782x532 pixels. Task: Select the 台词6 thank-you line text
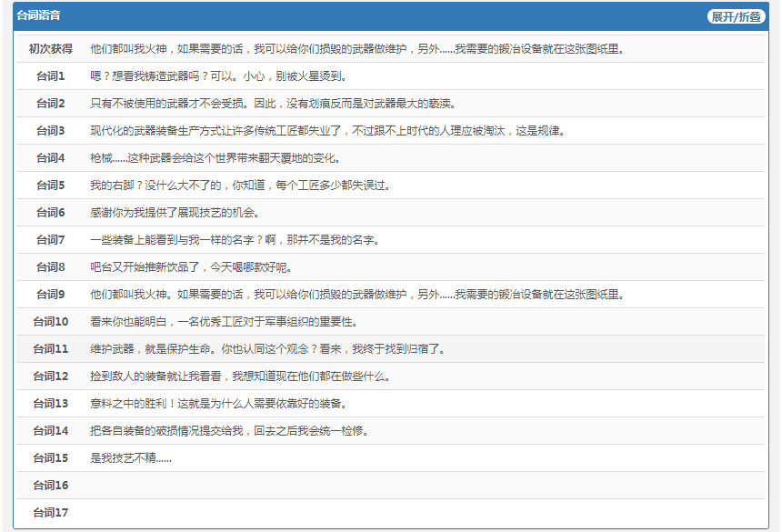[175, 213]
